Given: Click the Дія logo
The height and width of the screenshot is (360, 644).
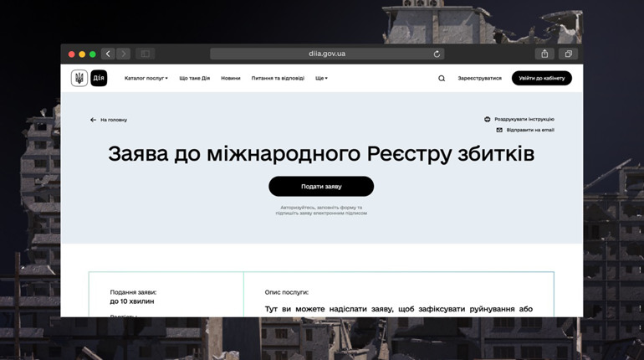Looking at the screenshot, I should coord(99,78).
